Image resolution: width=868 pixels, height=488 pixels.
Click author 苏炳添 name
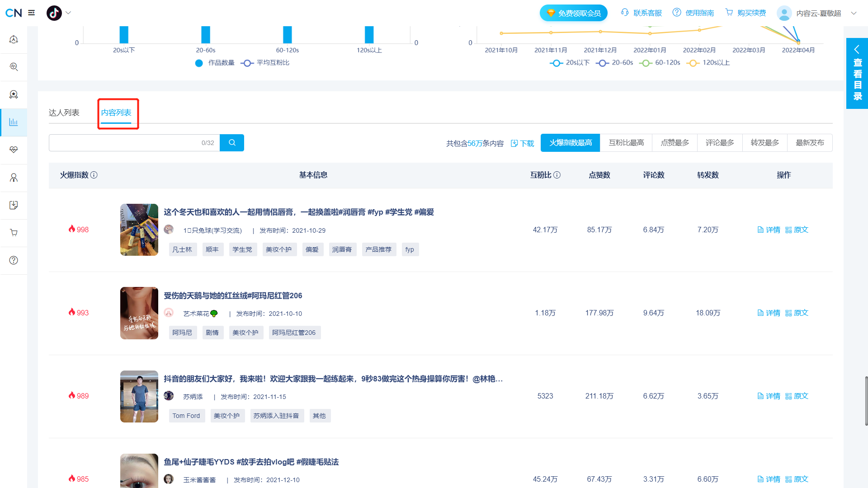(193, 397)
